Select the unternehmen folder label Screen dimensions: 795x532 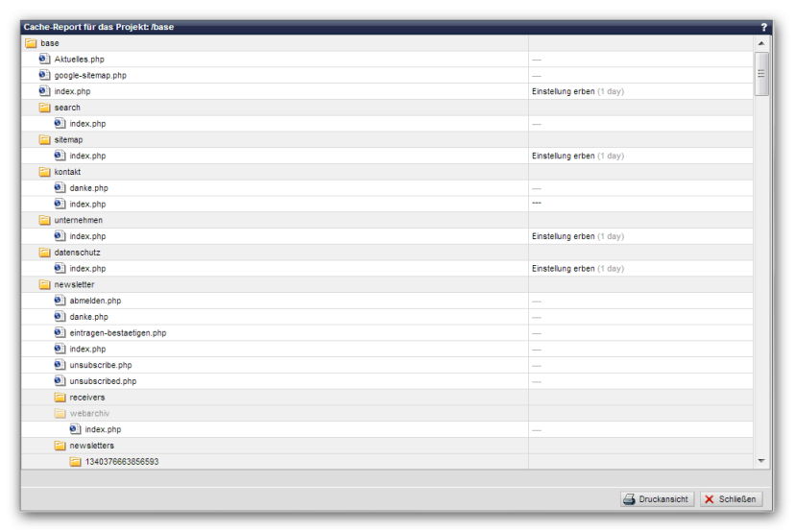coord(79,220)
